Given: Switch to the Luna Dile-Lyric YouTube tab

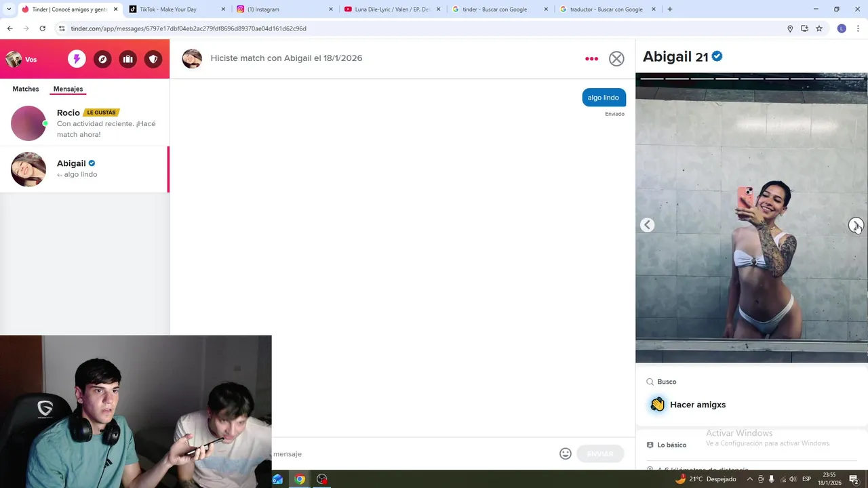Looking at the screenshot, I should tap(391, 9).
